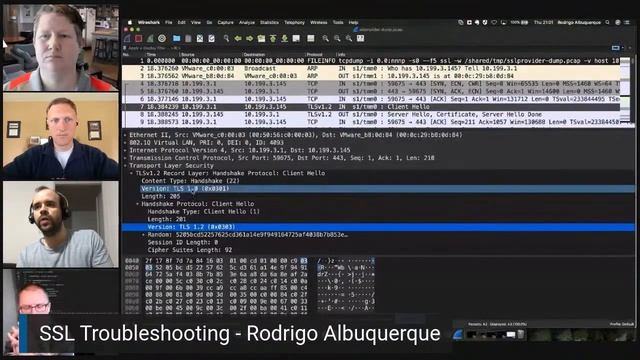The width and height of the screenshot is (640, 360).
Task: Zoom in main window text
Action: pos(325,38)
